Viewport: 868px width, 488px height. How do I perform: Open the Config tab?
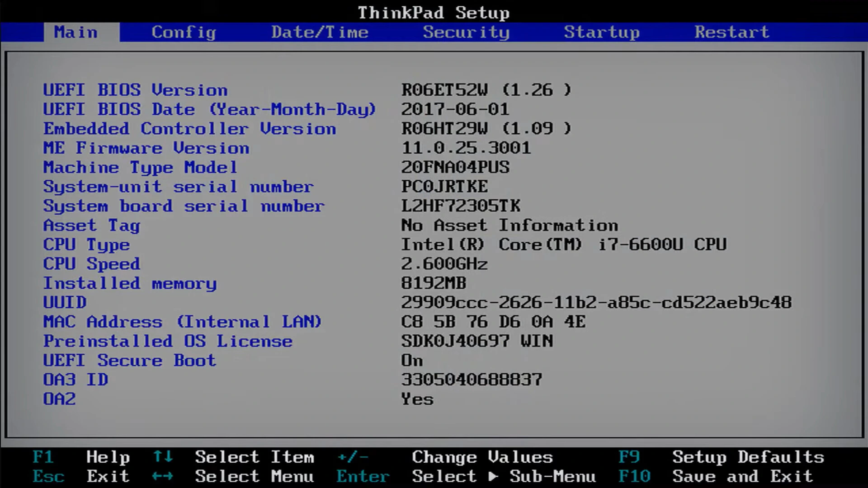[184, 32]
